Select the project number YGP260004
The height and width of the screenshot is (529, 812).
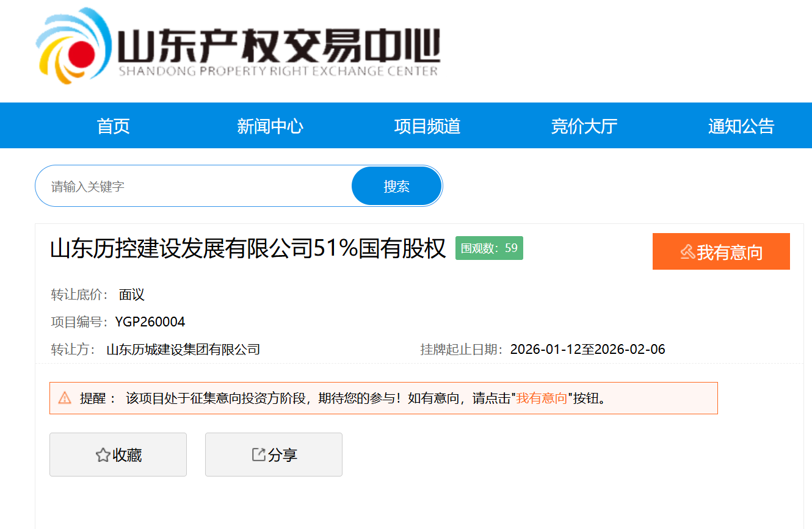click(150, 322)
